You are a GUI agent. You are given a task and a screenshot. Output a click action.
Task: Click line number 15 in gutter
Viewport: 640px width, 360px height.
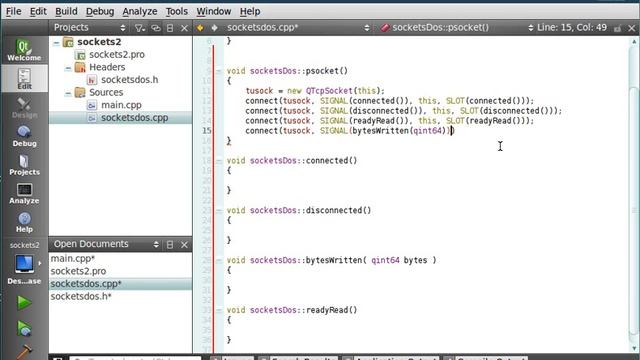(207, 131)
